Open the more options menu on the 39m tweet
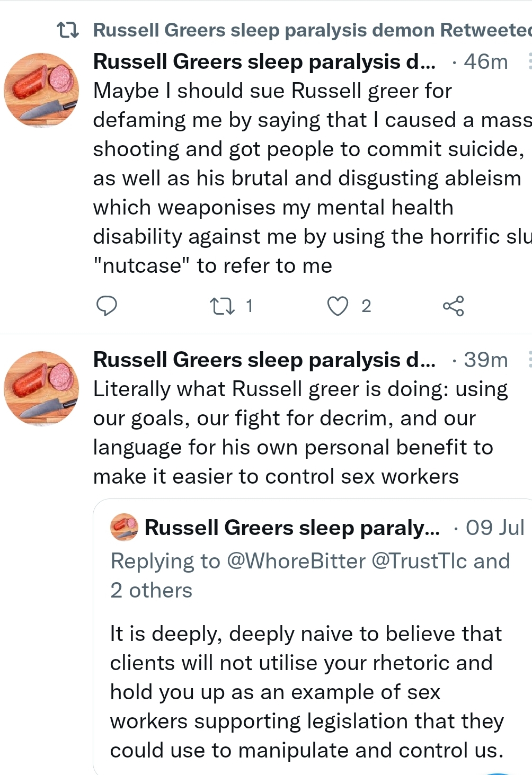This screenshot has width=532, height=775. [x=529, y=360]
